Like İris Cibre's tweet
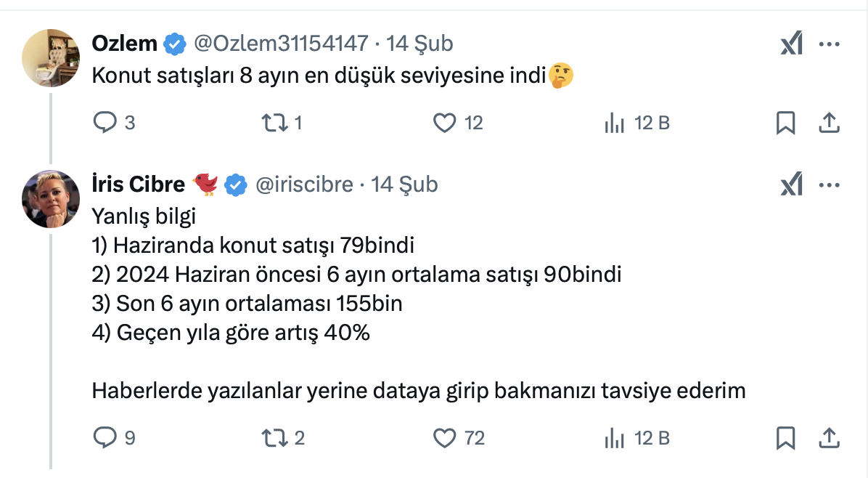Screen dimensions: 868x478 (x=444, y=438)
